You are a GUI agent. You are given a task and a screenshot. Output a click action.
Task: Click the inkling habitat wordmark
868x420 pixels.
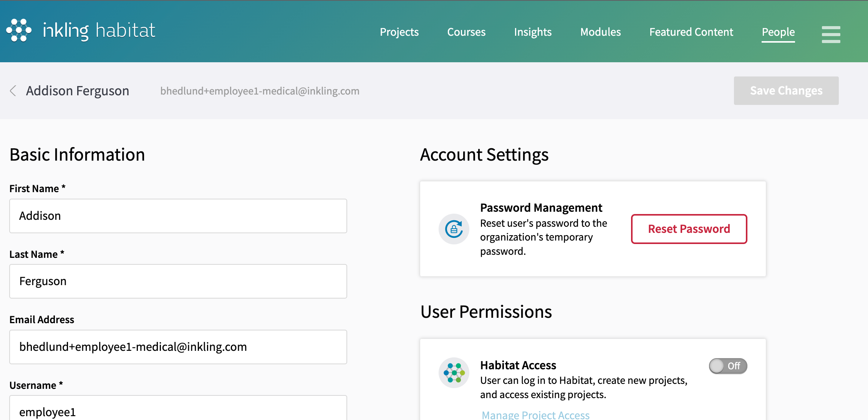(x=99, y=31)
